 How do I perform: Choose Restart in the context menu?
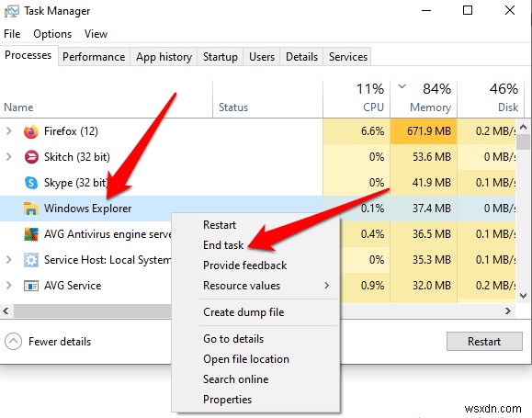coord(220,225)
